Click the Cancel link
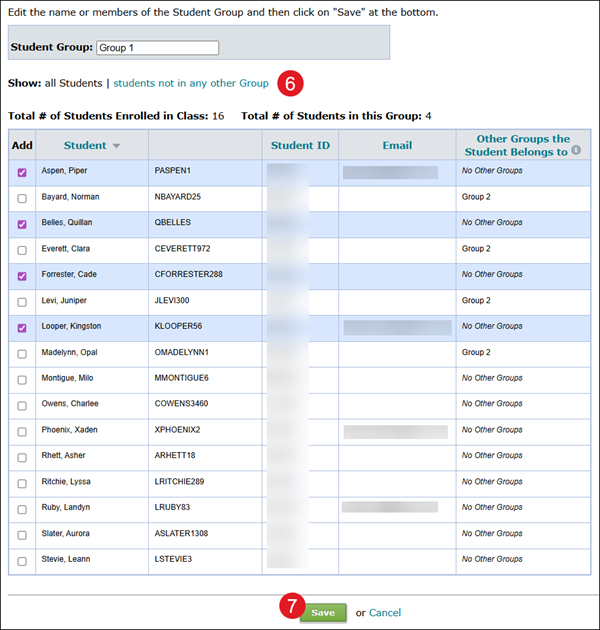This screenshot has height=630, width=600. [x=385, y=612]
